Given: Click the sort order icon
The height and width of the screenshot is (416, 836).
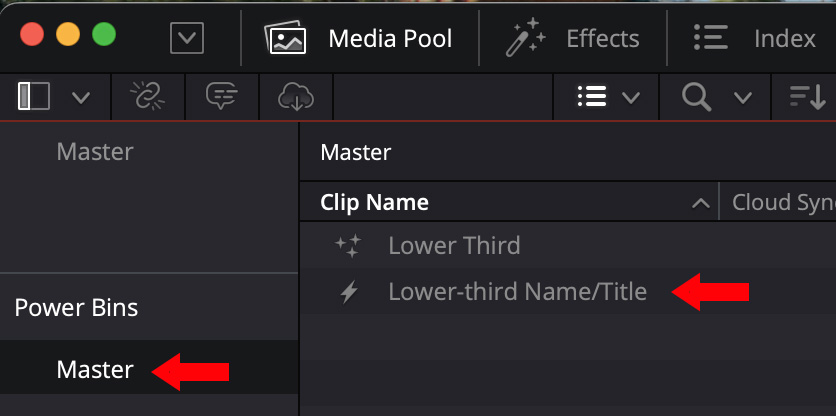Looking at the screenshot, I should [x=807, y=97].
